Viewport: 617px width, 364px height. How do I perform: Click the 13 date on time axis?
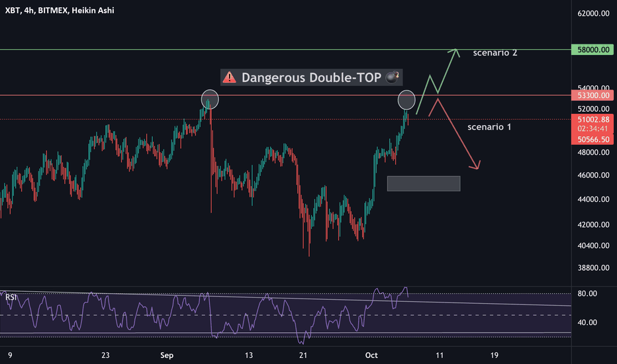(x=249, y=355)
